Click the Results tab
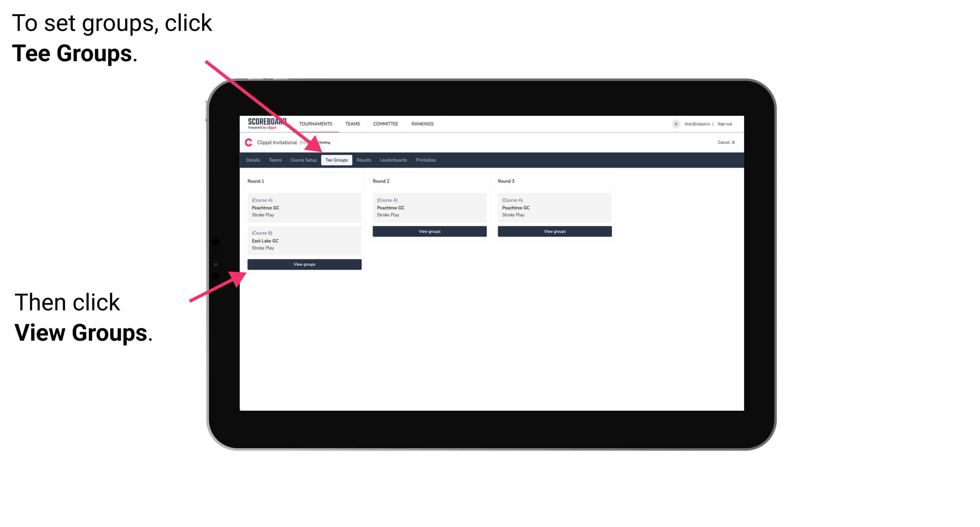 pyautogui.click(x=363, y=160)
